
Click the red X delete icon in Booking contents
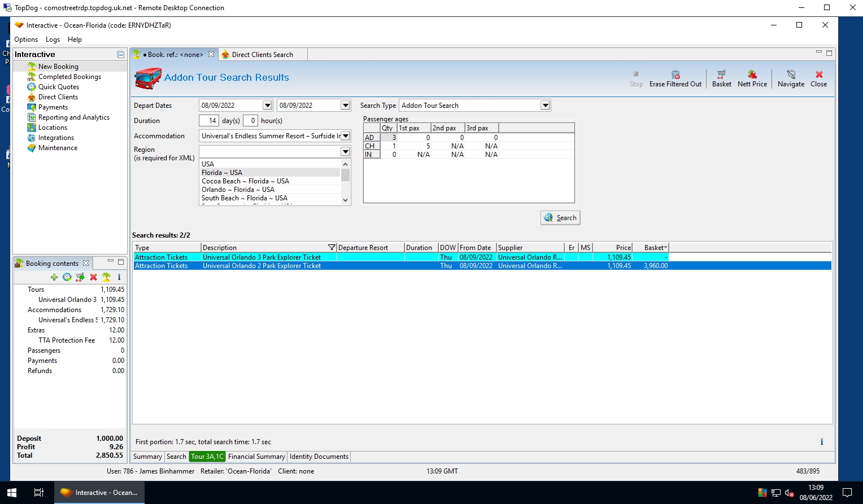tap(93, 277)
